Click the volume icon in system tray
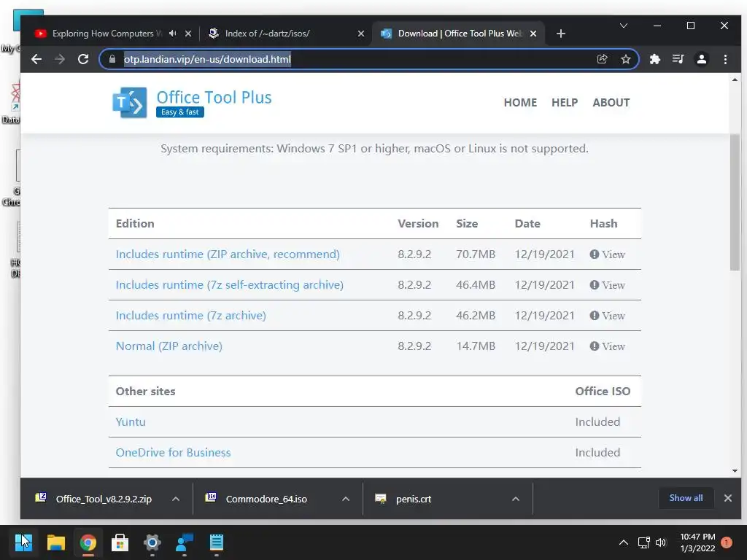 coord(661,542)
